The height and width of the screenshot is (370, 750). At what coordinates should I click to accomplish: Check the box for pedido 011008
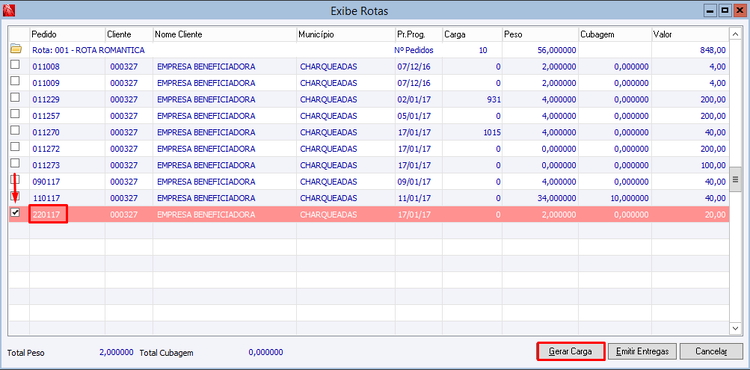coord(15,65)
